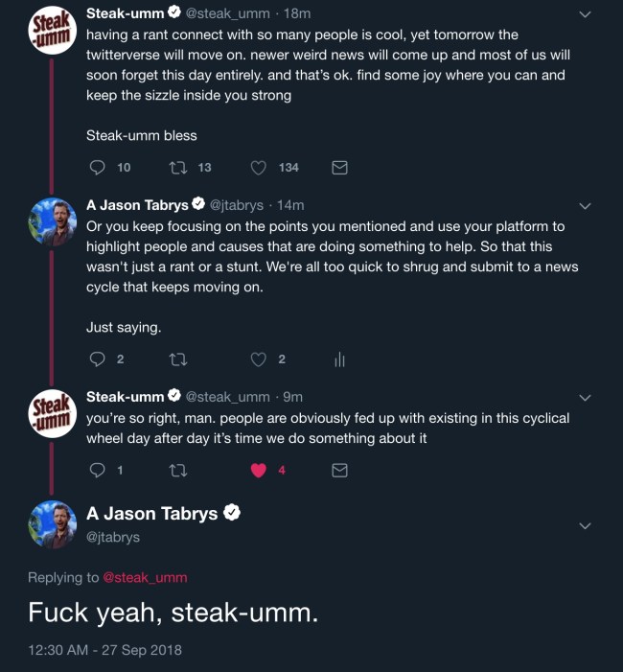623x672 pixels.
Task: Share Steak-umm's 9m tweet via message icon
Action: click(339, 471)
